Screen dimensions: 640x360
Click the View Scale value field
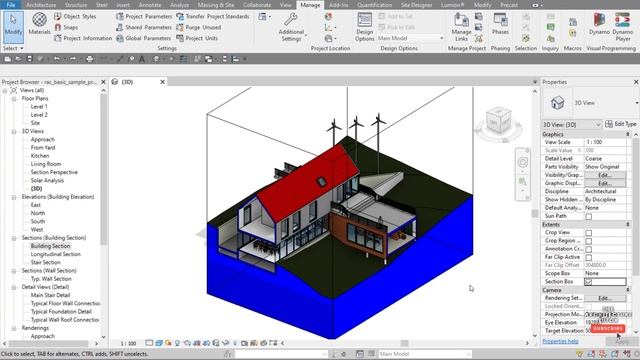pyautogui.click(x=605, y=142)
